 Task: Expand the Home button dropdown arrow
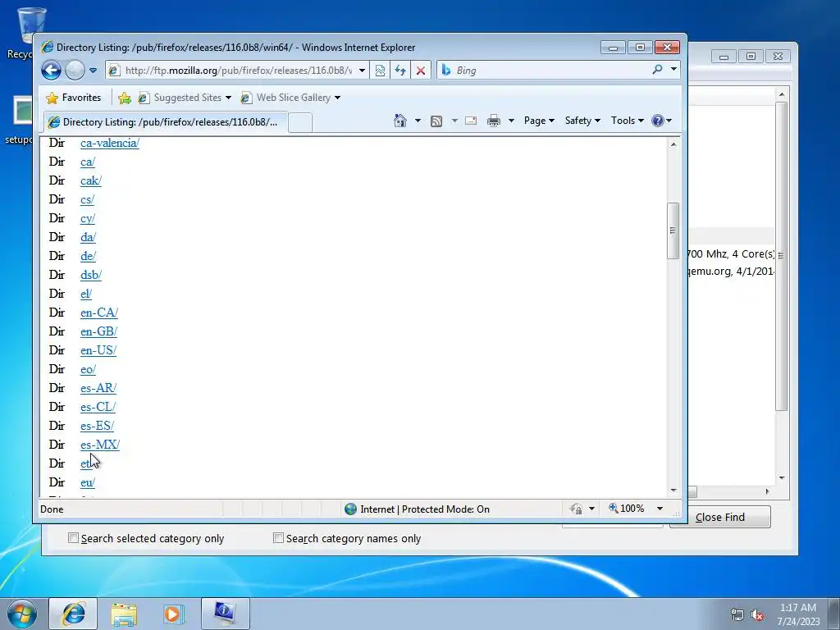coord(418,121)
